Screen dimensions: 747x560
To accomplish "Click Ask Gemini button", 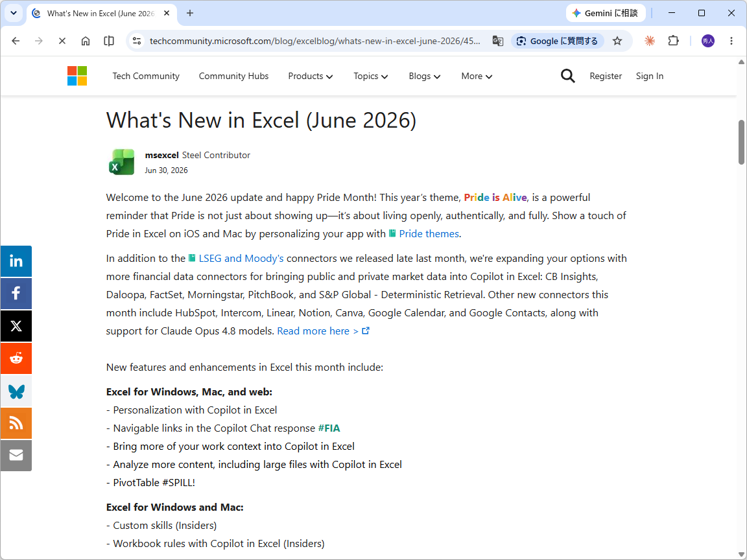I will point(606,14).
